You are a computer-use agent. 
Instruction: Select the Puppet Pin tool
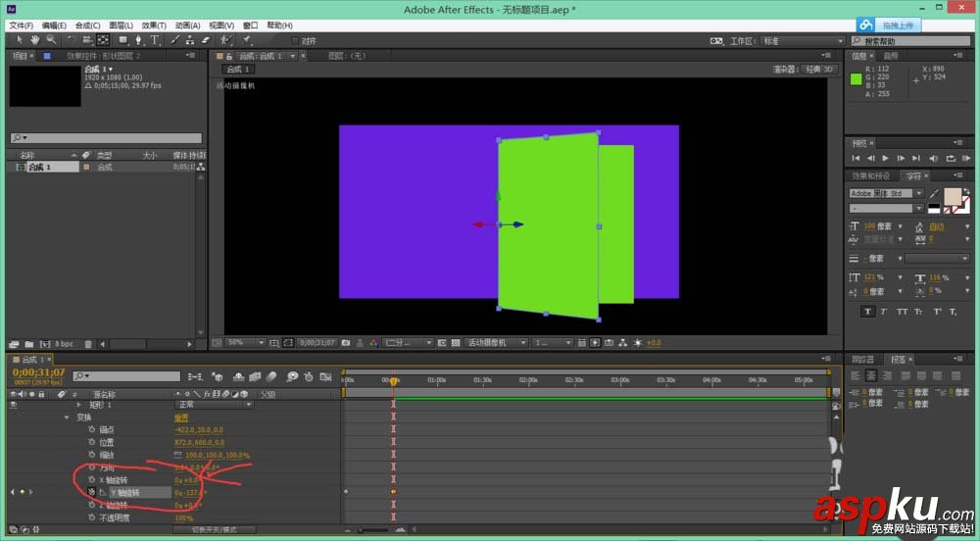click(x=248, y=40)
